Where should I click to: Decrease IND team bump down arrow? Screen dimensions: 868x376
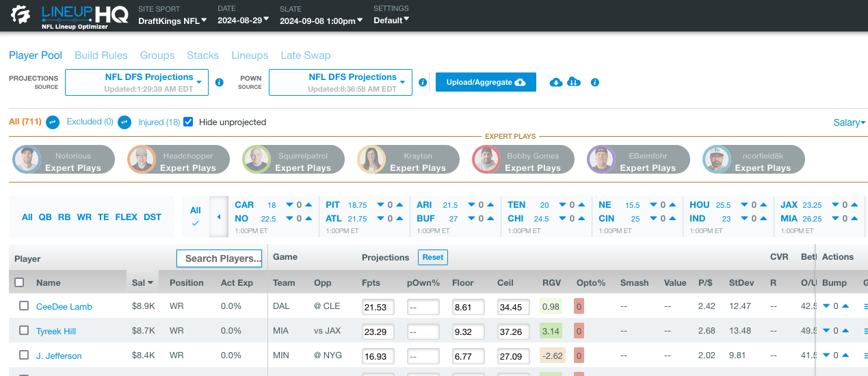744,219
